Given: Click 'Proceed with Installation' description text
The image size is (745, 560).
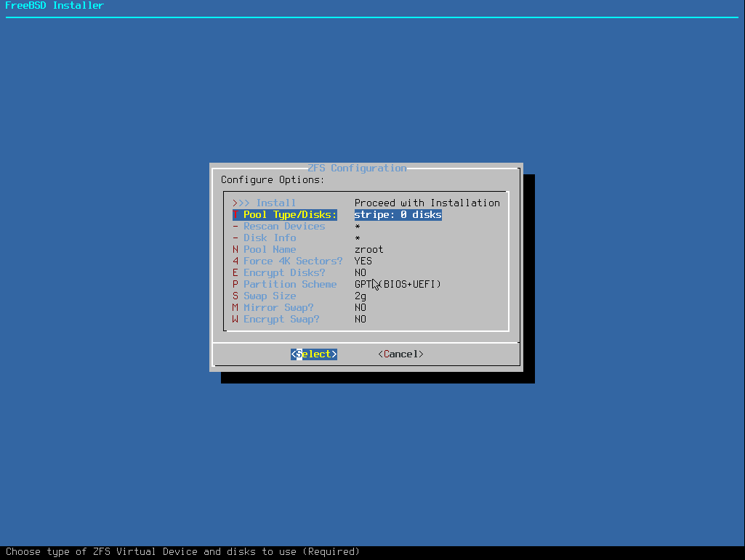Looking at the screenshot, I should [x=427, y=203].
